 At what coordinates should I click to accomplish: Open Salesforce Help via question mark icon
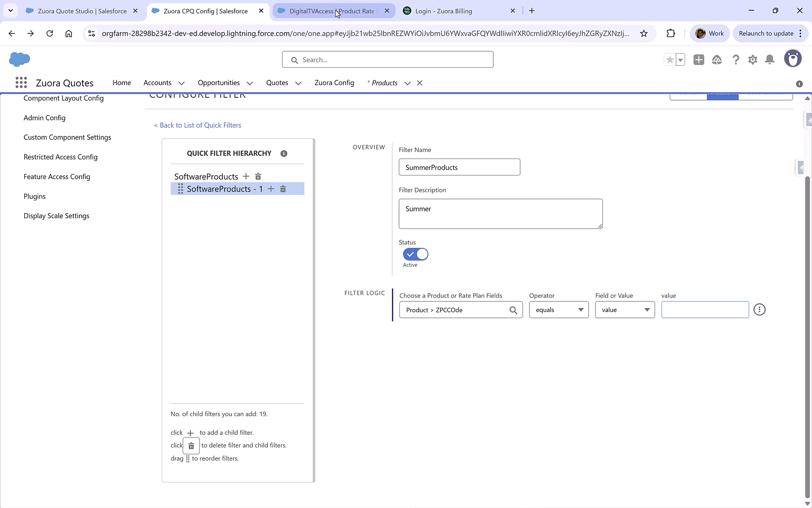735,60
